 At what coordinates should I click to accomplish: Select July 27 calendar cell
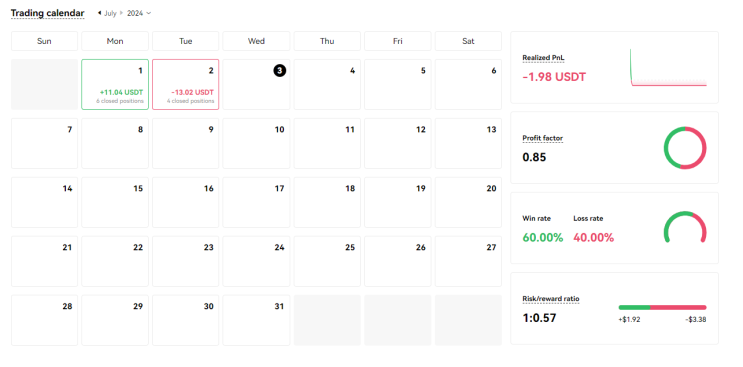[x=468, y=261]
